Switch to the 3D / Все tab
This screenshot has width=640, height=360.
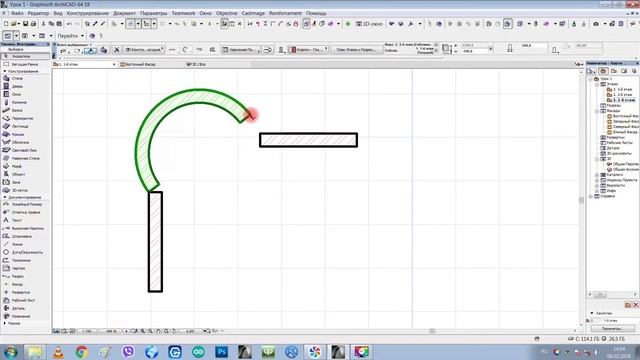coord(196,64)
